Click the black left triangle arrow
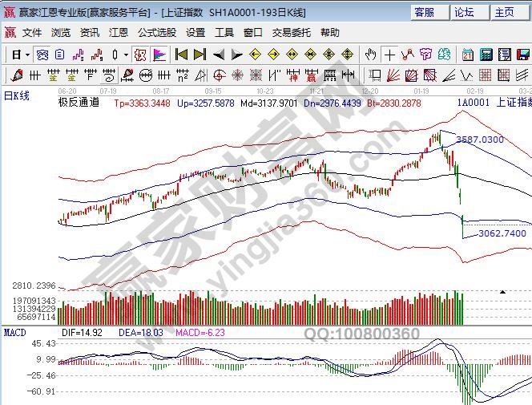The image size is (532, 405). pyautogui.click(x=218, y=55)
